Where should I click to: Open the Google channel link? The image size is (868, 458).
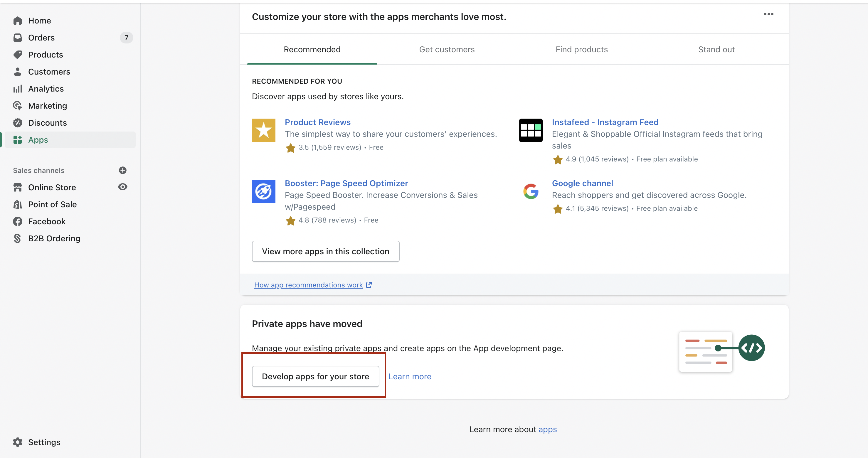point(582,183)
